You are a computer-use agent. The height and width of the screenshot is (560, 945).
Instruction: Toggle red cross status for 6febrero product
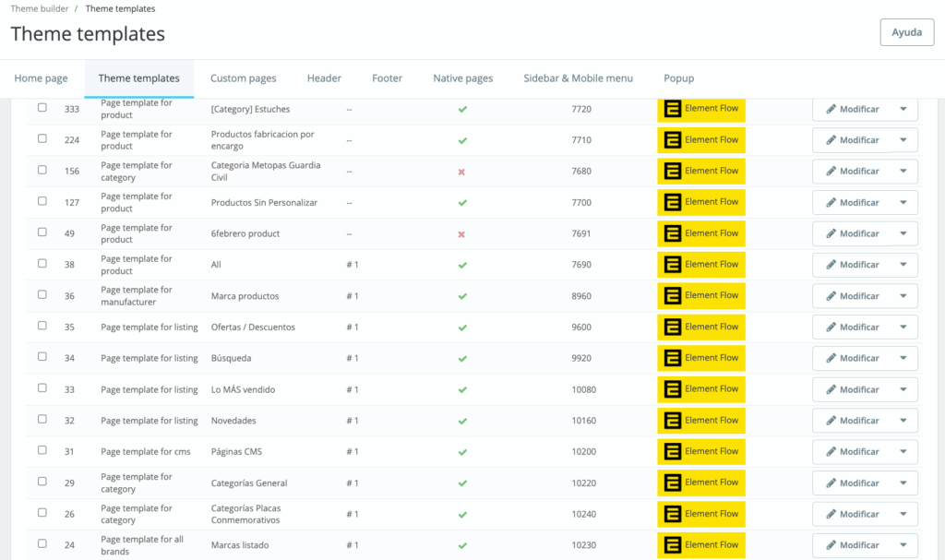pos(461,234)
